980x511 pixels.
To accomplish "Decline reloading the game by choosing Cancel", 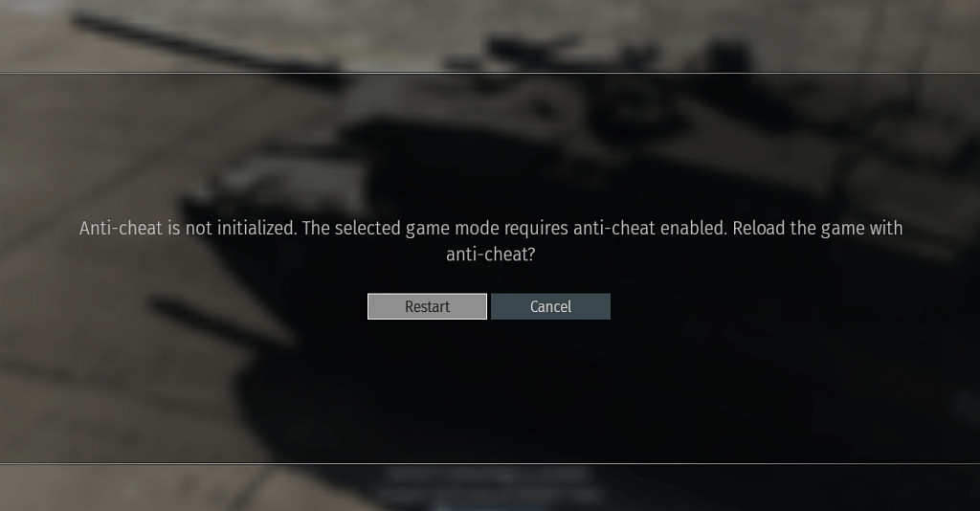I will click(x=550, y=306).
